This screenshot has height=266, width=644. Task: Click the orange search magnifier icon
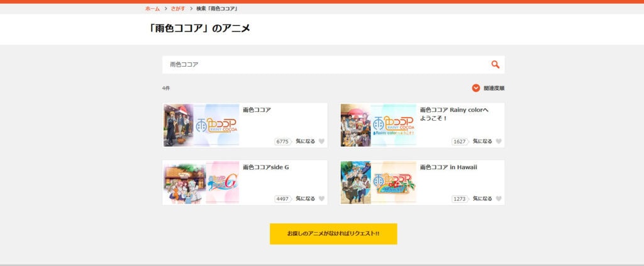pyautogui.click(x=495, y=64)
